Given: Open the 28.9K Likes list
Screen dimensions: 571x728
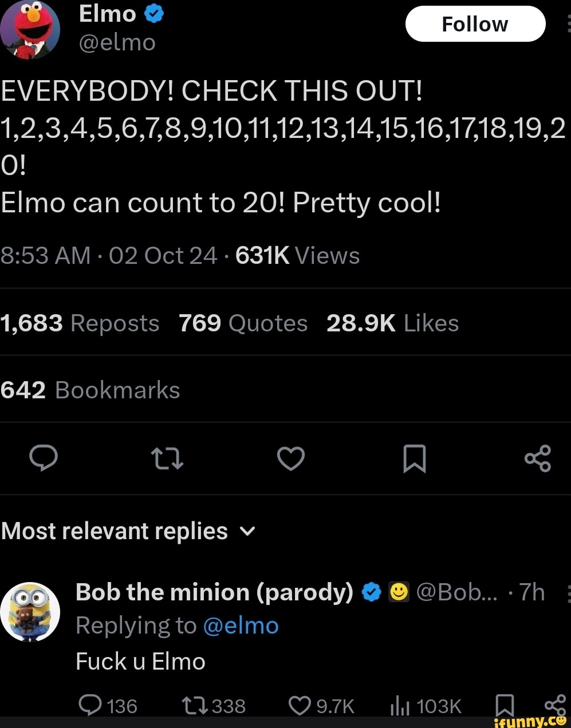Looking at the screenshot, I should [x=392, y=323].
